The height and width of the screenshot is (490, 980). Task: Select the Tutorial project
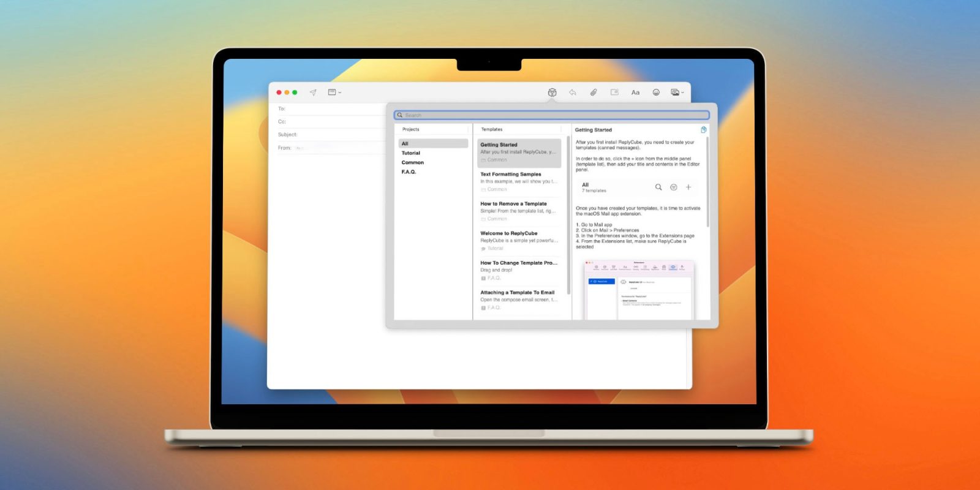(x=411, y=153)
